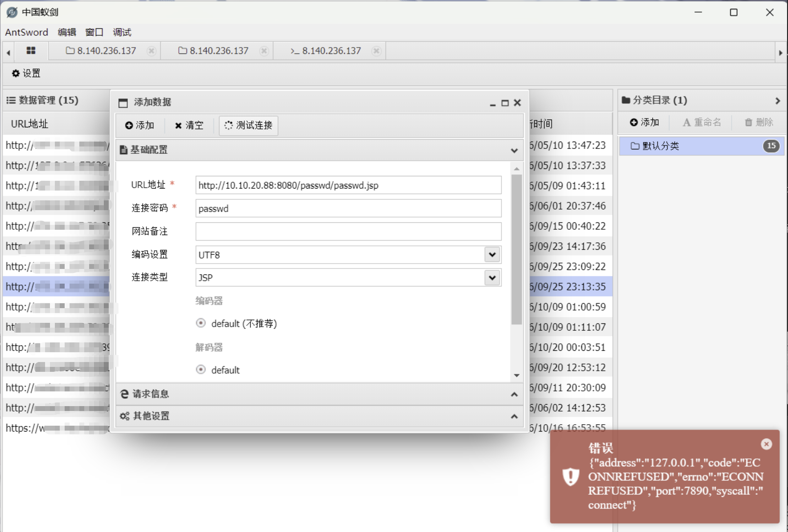Close the 添加数据 dialog
This screenshot has width=788, height=532.
[517, 103]
